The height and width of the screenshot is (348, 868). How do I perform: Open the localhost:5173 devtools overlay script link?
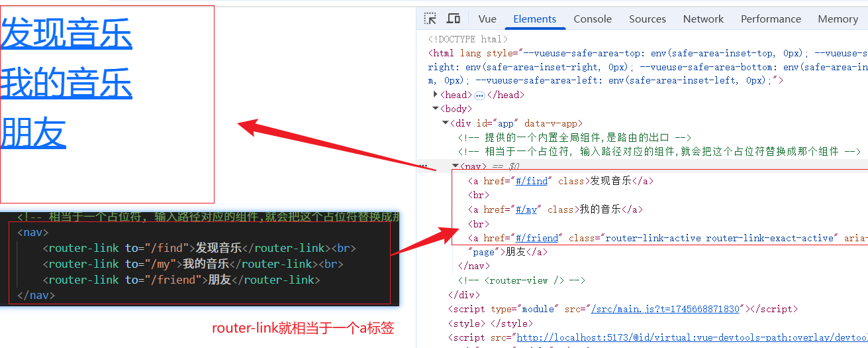(692, 337)
